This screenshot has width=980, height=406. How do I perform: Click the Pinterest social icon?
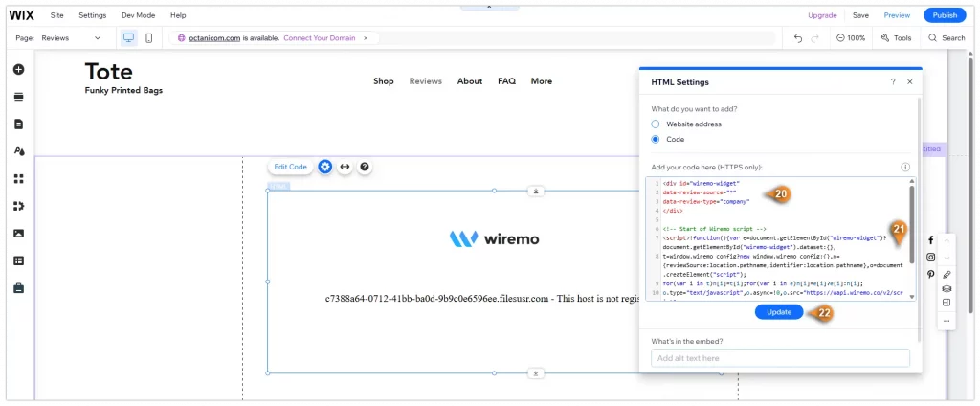click(930, 274)
